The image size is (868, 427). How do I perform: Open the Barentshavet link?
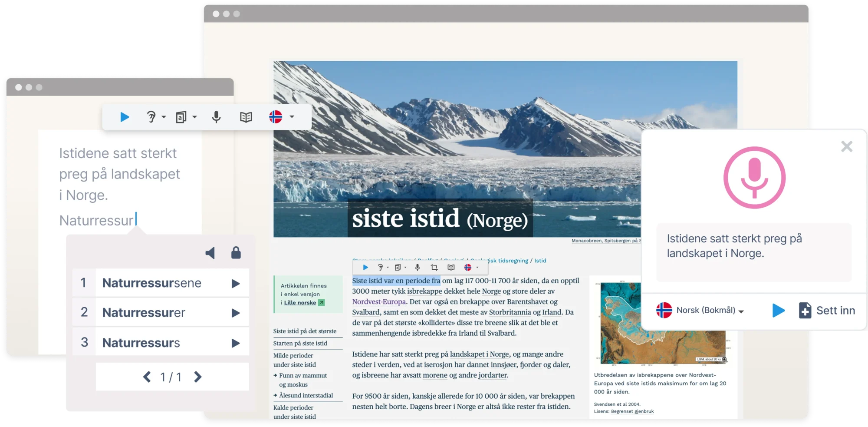click(527, 301)
